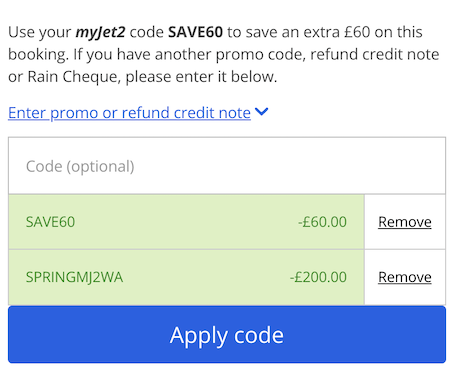Click the italic myJet2 brand text
454x378 pixels.
coord(100,33)
